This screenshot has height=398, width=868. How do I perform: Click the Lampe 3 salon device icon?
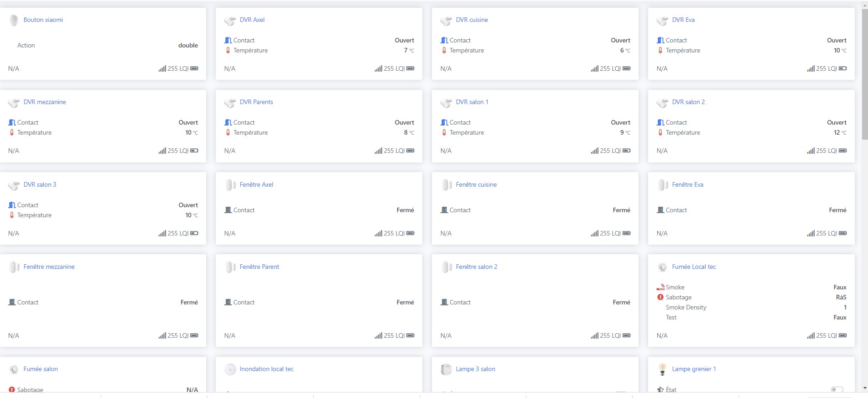446,369
